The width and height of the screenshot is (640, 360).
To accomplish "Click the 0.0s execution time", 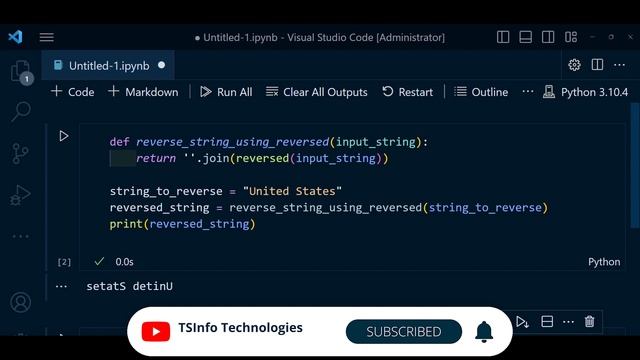I will pos(124,262).
